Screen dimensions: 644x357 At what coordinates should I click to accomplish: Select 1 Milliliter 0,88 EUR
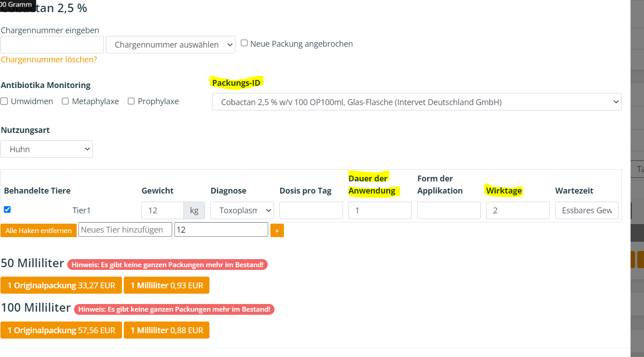167,330
